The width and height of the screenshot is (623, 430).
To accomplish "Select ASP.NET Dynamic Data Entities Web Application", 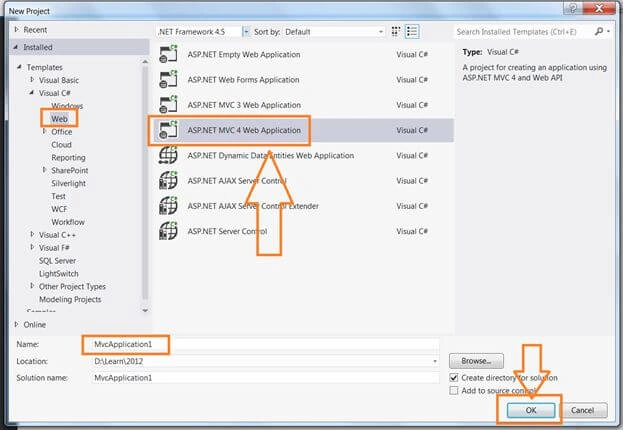I will click(x=271, y=155).
